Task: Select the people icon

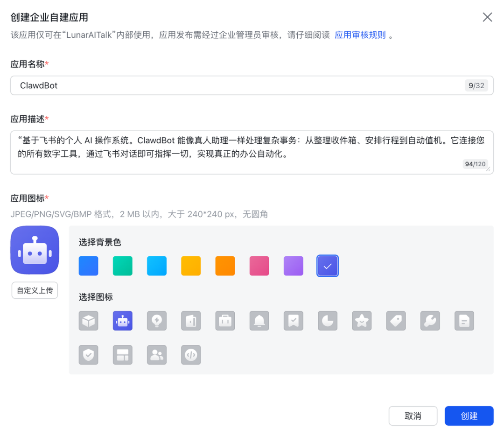Action: 156,355
